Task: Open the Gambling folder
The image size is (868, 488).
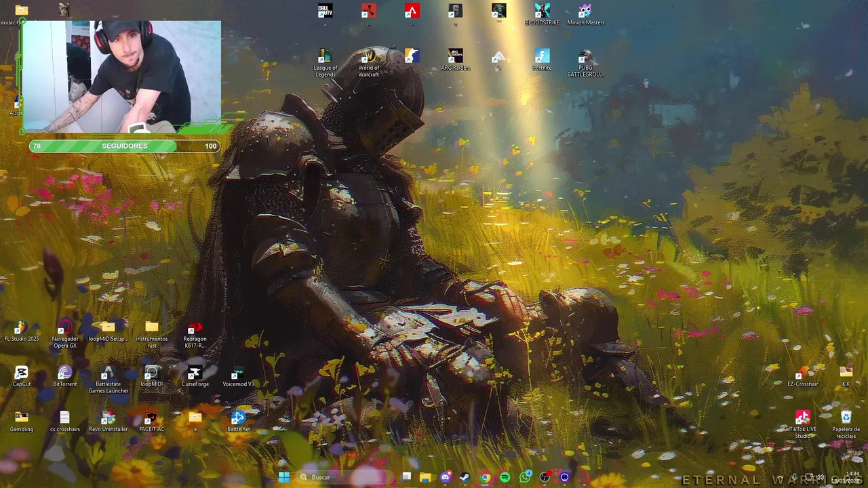Action: (22, 422)
